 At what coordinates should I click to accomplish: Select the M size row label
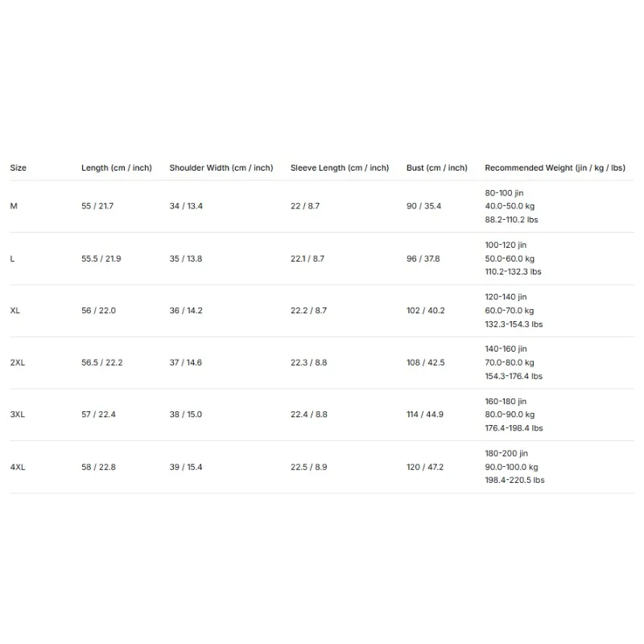click(14, 206)
